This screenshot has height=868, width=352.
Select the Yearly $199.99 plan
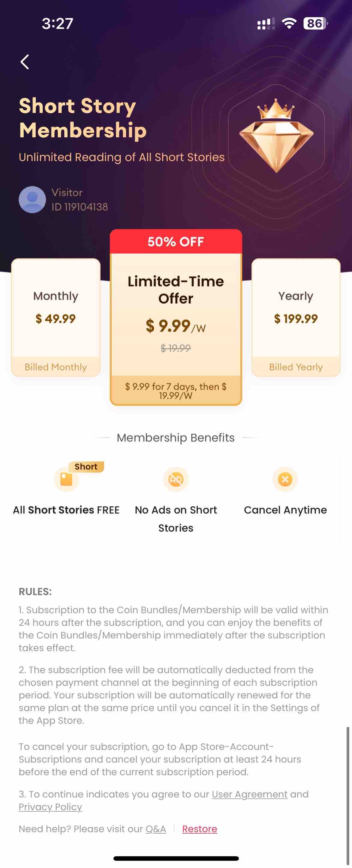tap(296, 317)
